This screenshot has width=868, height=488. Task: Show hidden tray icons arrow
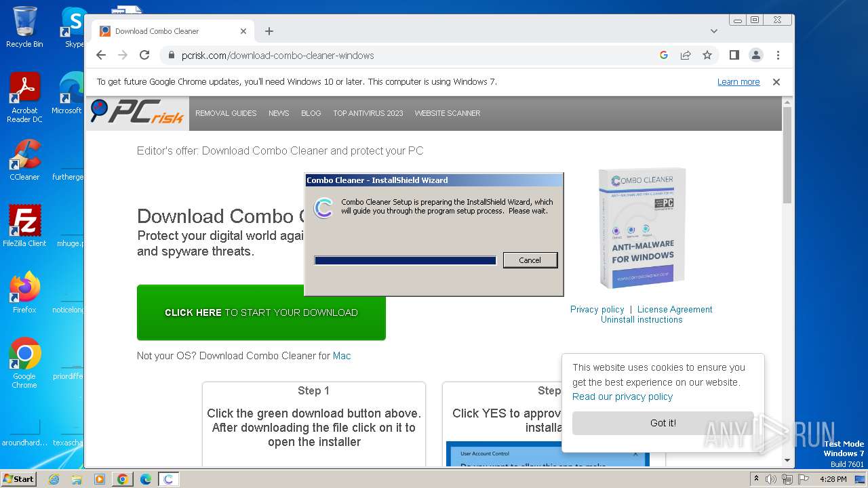(x=756, y=479)
